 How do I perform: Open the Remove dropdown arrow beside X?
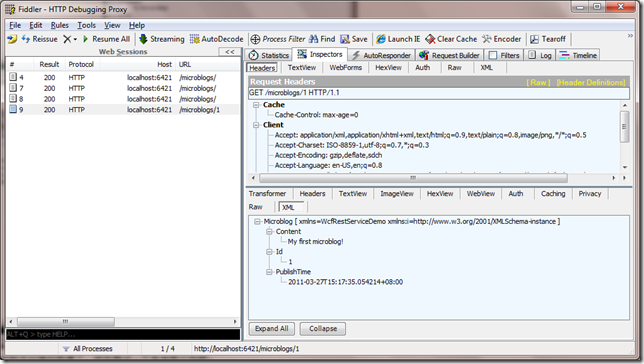[75, 39]
